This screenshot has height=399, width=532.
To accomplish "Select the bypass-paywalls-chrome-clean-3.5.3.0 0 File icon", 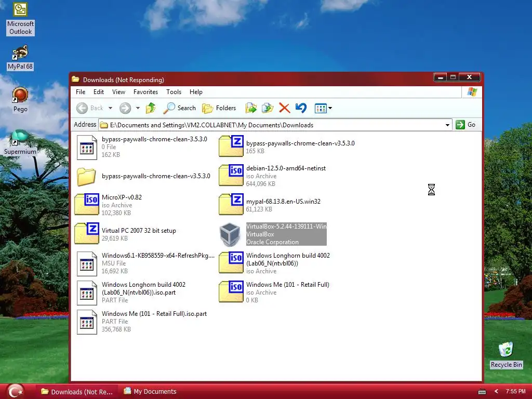I will 87,147.
